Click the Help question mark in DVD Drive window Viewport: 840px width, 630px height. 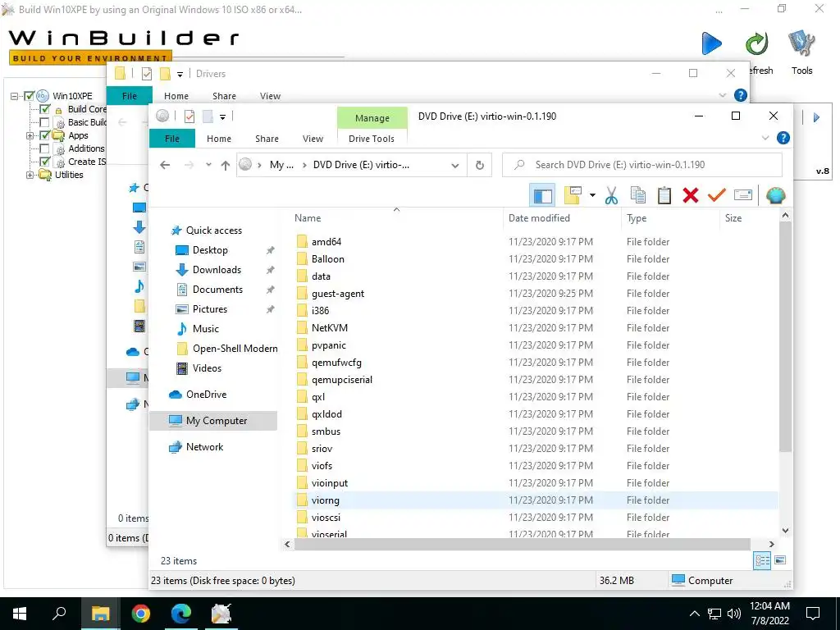[x=783, y=138]
